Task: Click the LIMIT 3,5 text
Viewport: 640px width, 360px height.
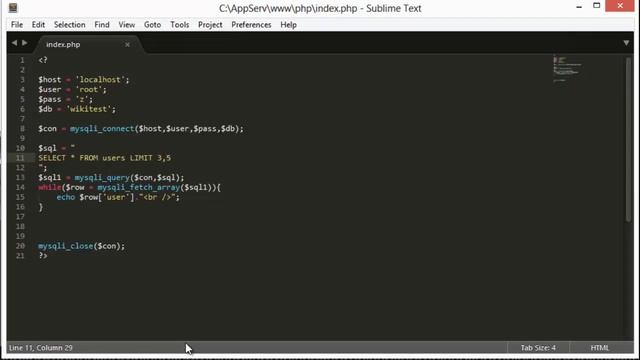Action: pyautogui.click(x=150, y=158)
